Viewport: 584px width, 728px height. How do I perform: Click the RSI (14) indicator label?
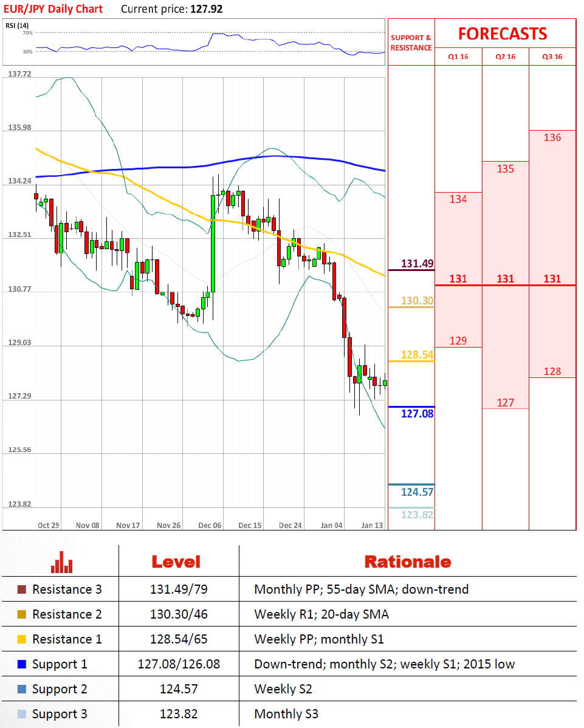[18, 25]
